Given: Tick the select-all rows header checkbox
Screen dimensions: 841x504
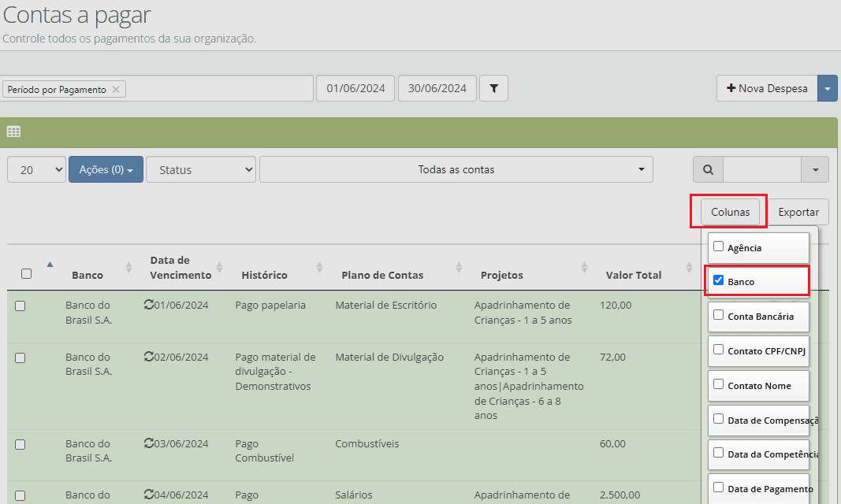Looking at the screenshot, I should point(26,274).
